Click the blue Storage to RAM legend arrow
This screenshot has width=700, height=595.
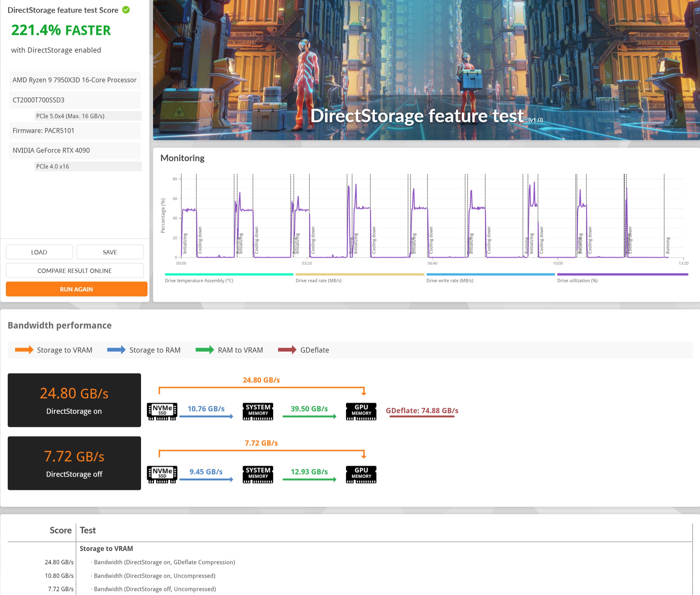point(116,350)
